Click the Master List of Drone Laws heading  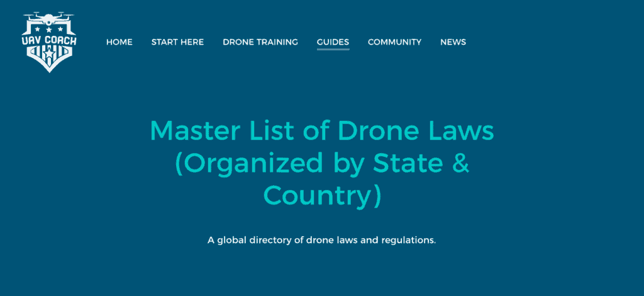tap(323, 164)
